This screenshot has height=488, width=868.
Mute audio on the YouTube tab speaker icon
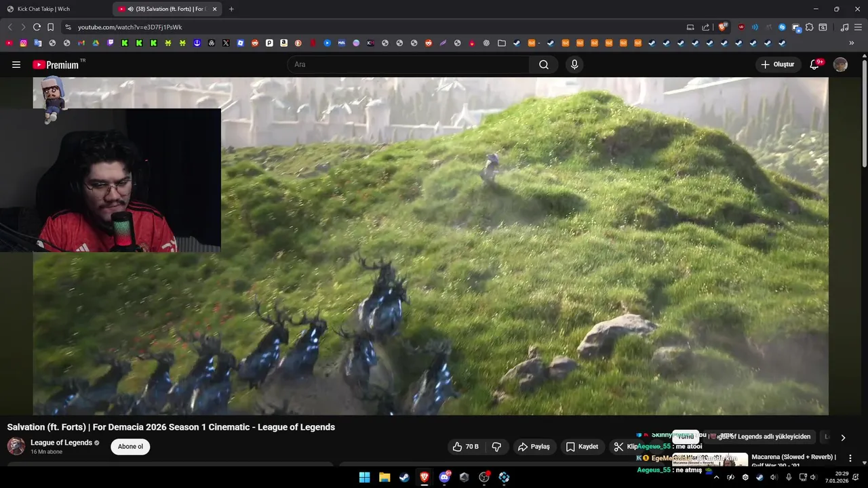click(x=130, y=9)
